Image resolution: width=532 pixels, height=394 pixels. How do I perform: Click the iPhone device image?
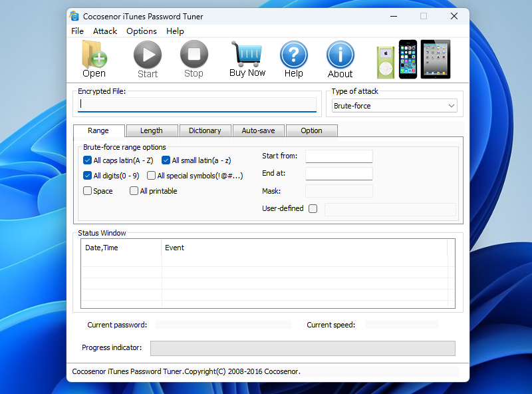click(x=408, y=59)
